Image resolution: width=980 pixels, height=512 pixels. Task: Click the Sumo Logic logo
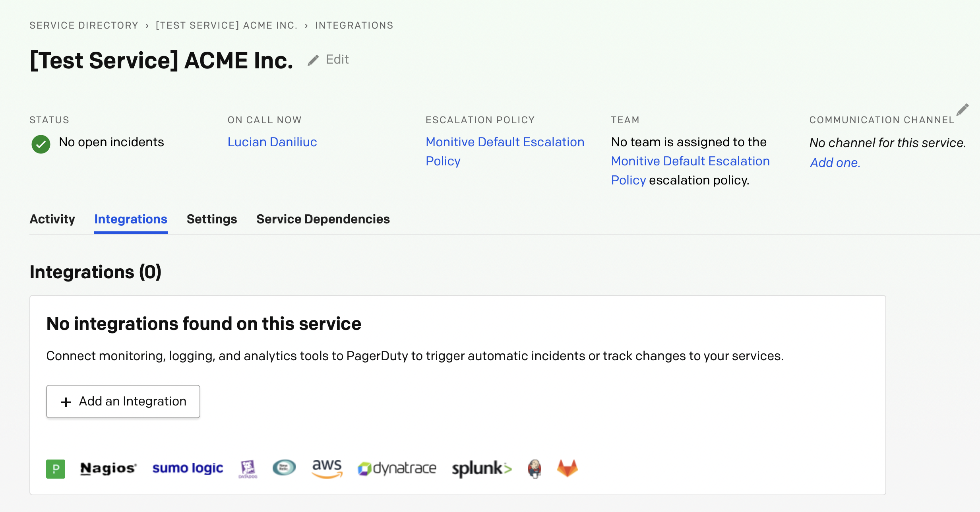pos(188,468)
